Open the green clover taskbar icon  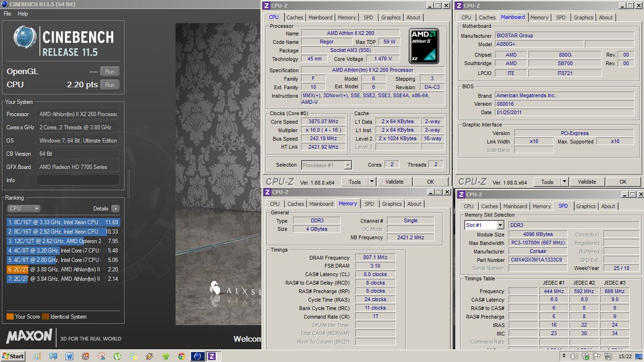tap(165, 356)
